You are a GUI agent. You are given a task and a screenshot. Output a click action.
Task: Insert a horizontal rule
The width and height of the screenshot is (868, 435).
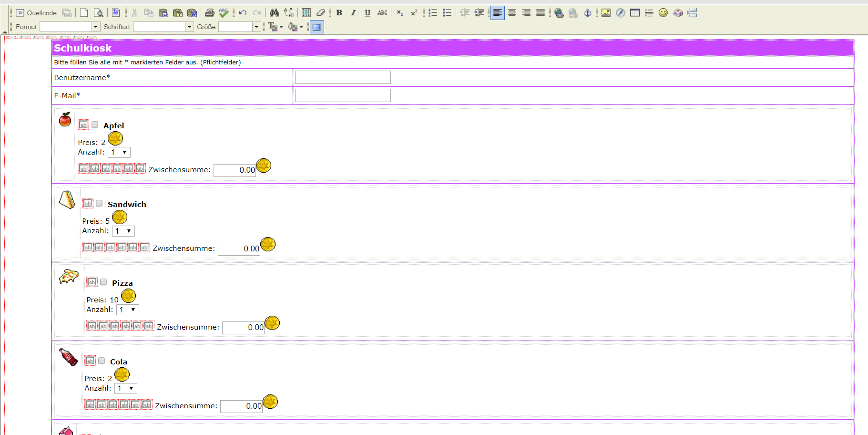[x=649, y=13]
